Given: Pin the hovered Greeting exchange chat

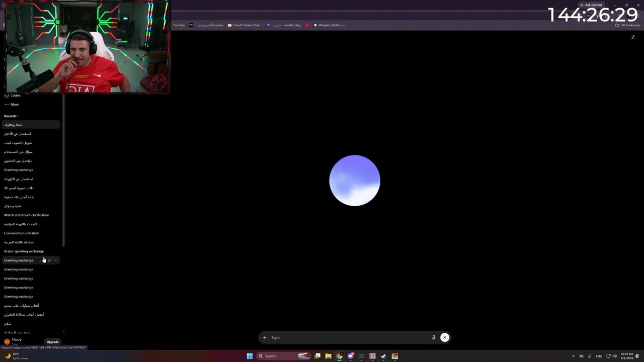Looking at the screenshot, I should (49, 260).
